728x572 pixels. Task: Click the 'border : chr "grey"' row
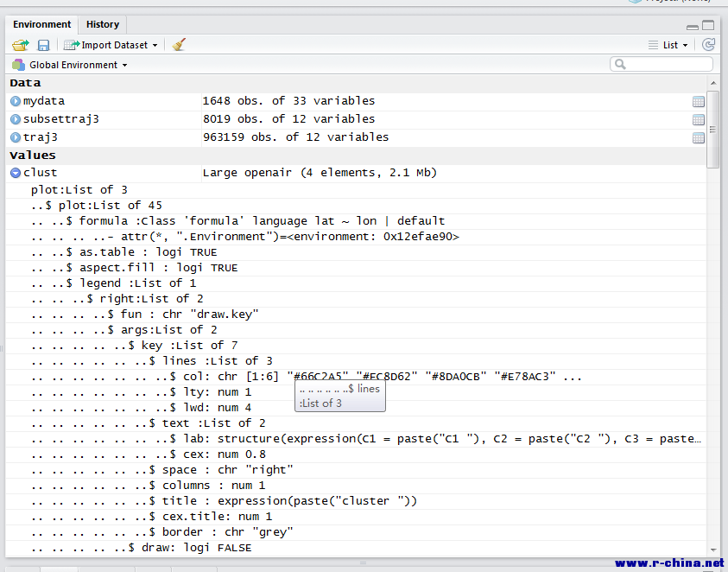pos(356,532)
